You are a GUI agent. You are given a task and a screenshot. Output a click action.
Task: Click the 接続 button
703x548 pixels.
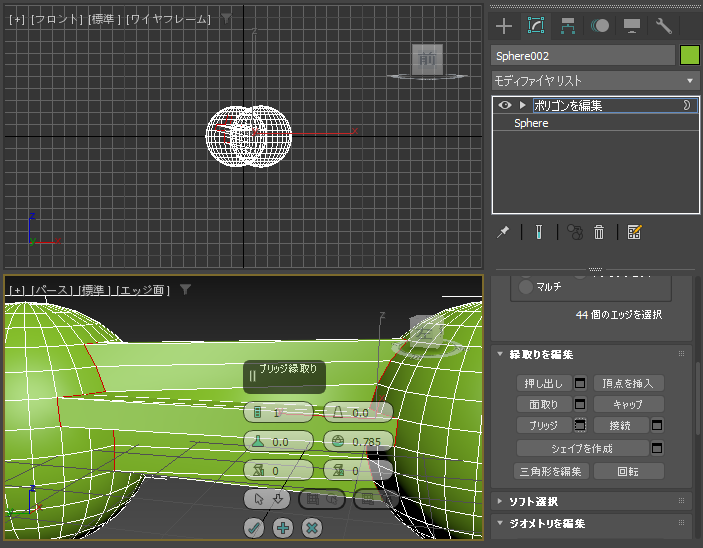[621, 425]
